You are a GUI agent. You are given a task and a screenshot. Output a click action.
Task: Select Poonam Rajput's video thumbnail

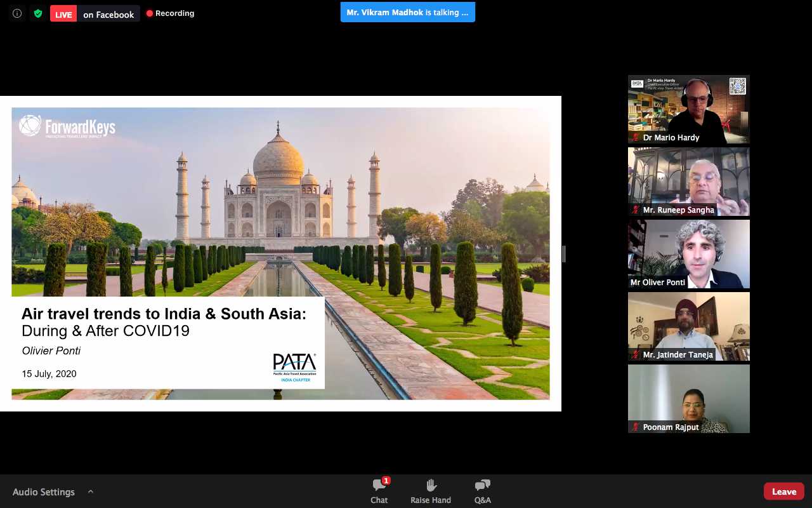[688, 399]
